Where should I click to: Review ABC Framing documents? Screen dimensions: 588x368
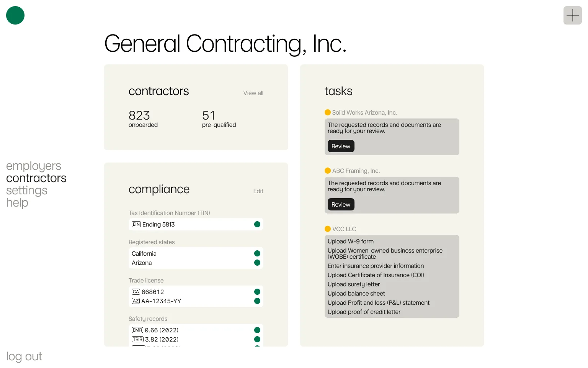341,204
